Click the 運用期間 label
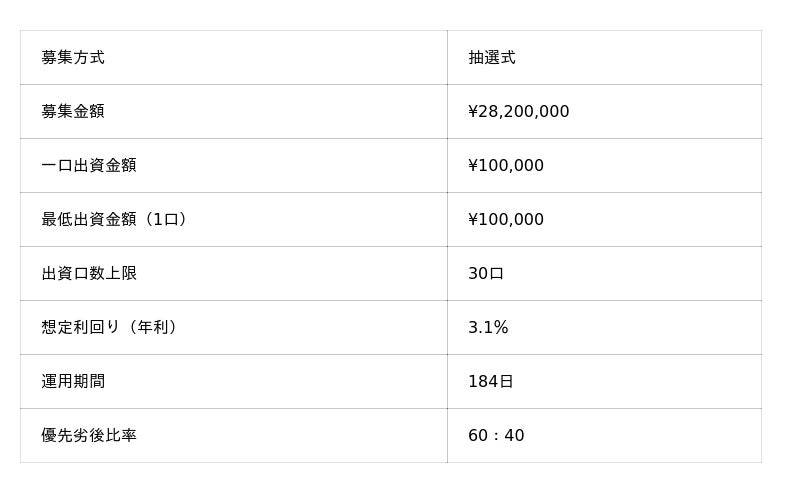Viewport: 800px width, 493px height. coord(73,382)
